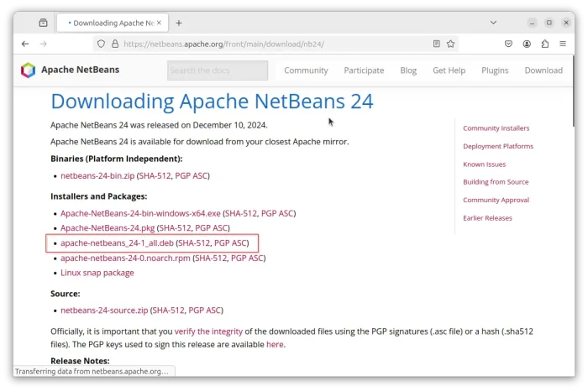The width and height of the screenshot is (588, 391).
Task: Click the tracking protection shield icon
Action: [101, 44]
